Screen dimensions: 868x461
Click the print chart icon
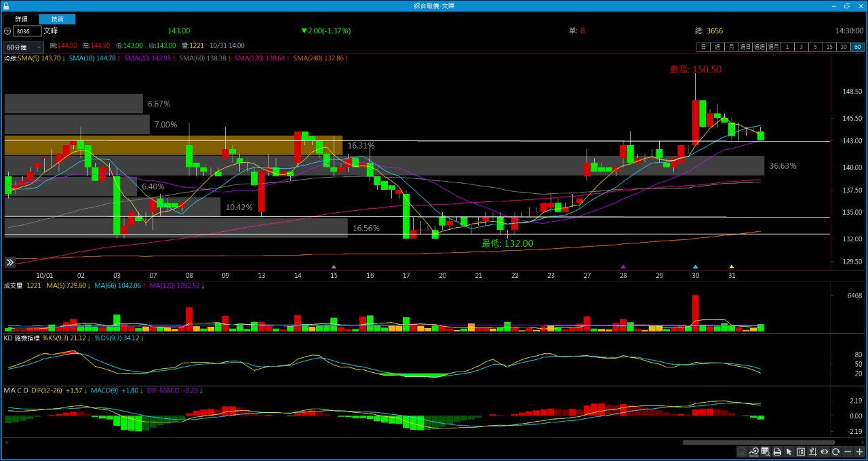[777, 452]
